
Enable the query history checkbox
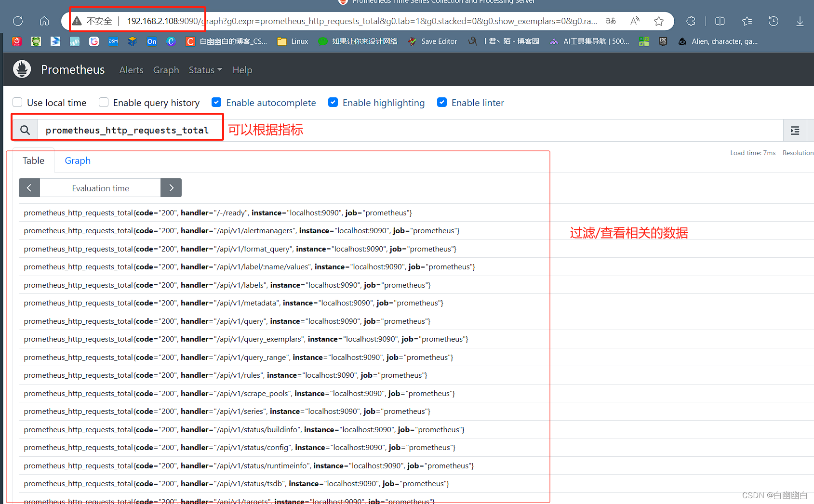(x=104, y=102)
